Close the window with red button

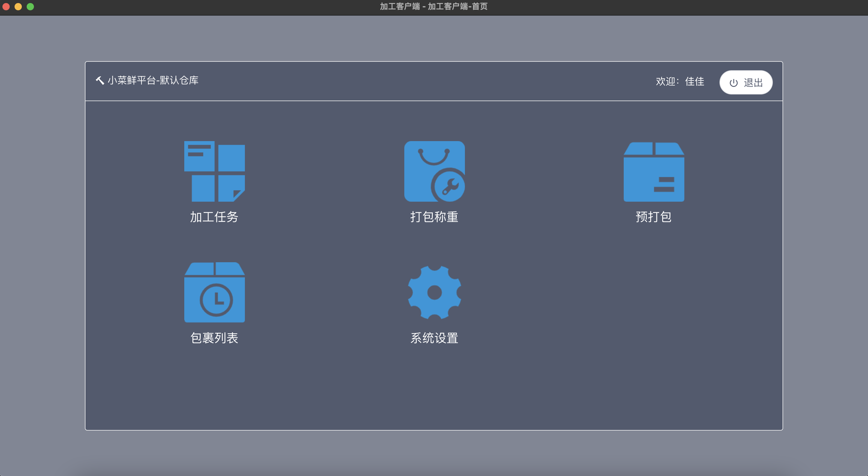6,6
